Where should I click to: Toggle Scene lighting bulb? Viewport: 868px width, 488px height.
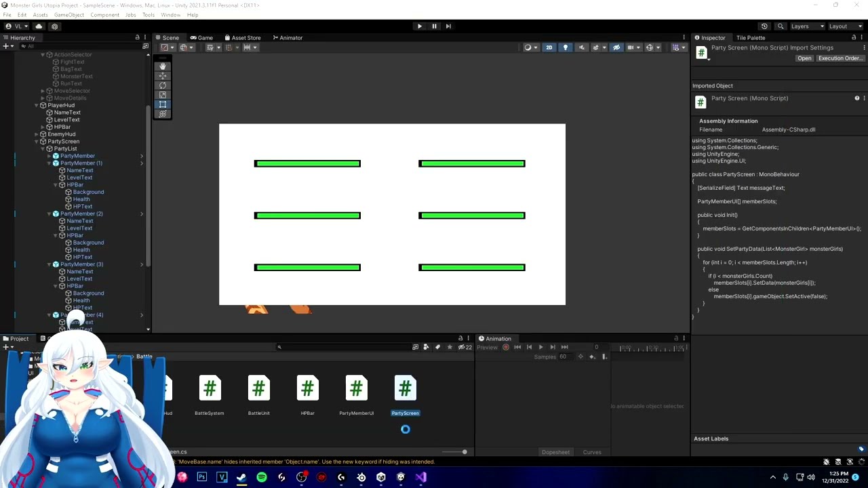565,47
